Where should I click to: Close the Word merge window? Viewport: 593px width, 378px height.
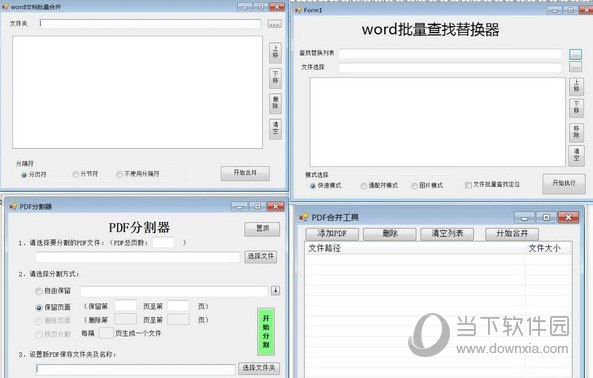click(x=277, y=7)
